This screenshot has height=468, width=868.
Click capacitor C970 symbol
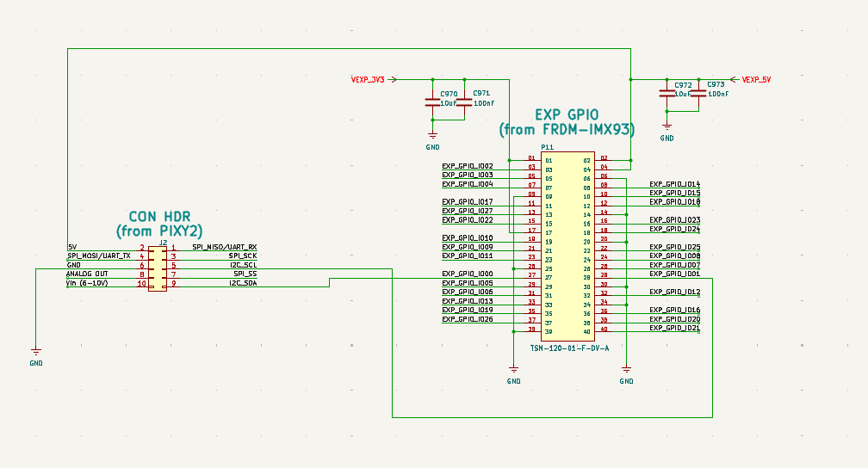pyautogui.click(x=432, y=102)
